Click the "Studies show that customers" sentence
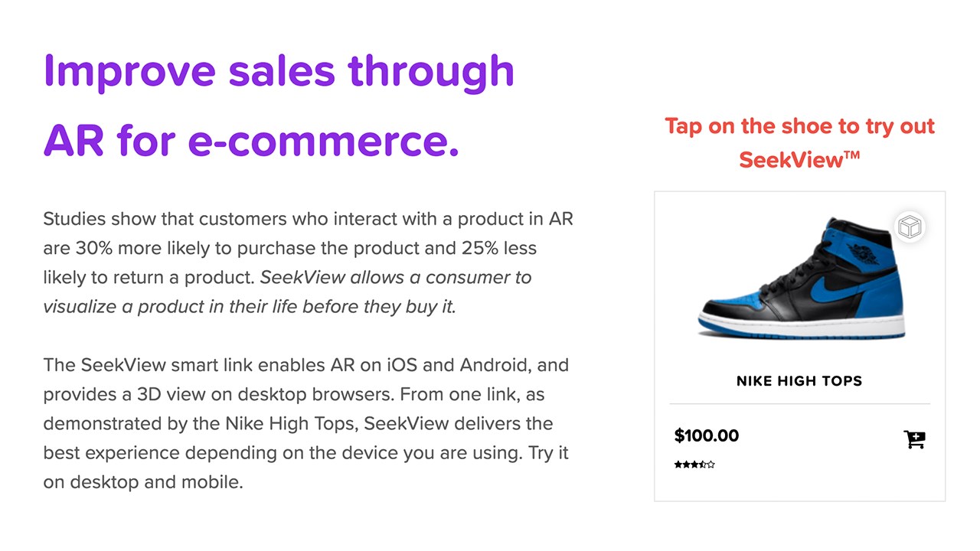This screenshot has width=980, height=551. [191, 219]
